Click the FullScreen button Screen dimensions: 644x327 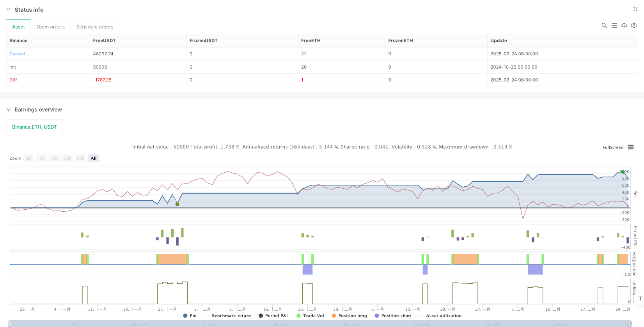click(612, 147)
